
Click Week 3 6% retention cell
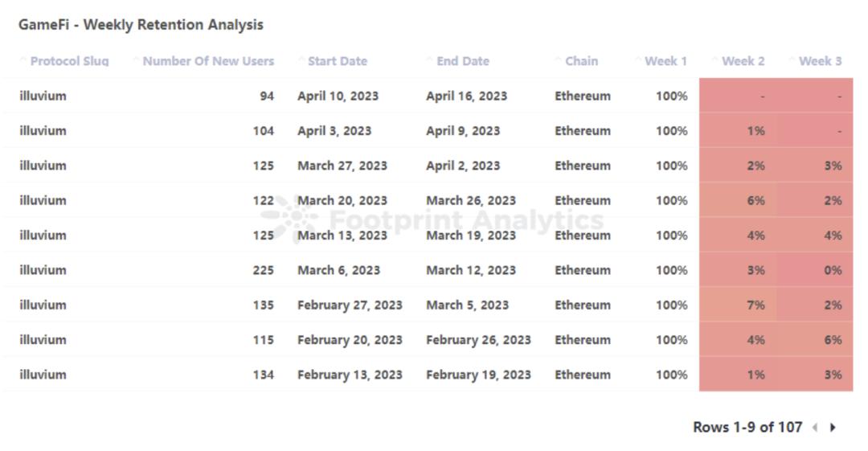[x=833, y=339]
